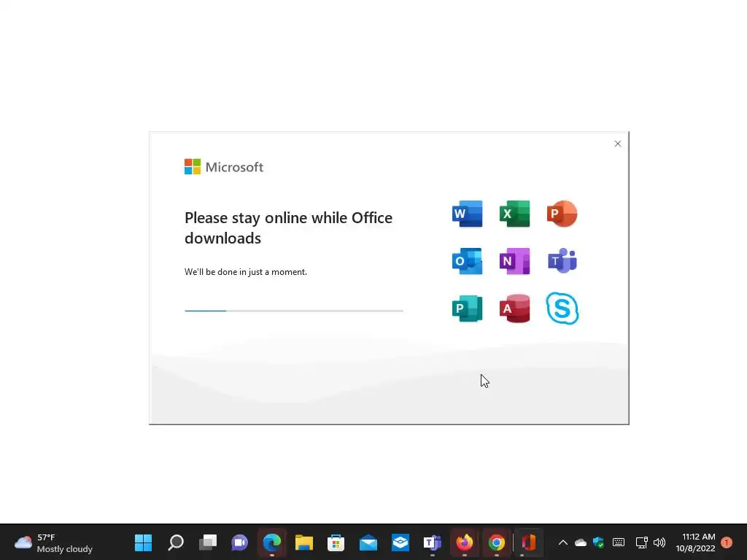Click the Publisher icon in the installer
This screenshot has width=747, height=560.
(467, 308)
